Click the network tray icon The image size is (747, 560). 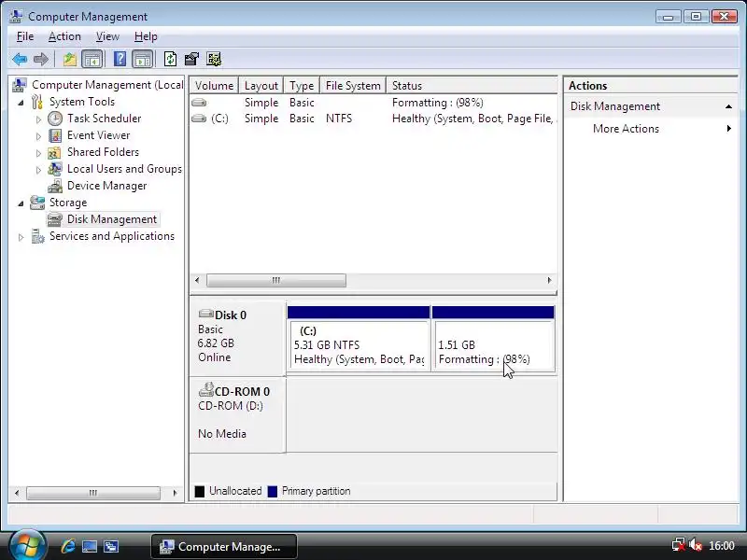[678, 546]
